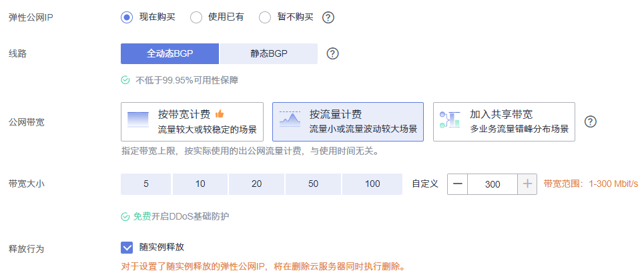Switch to 静态BGP line type

pyautogui.click(x=269, y=53)
